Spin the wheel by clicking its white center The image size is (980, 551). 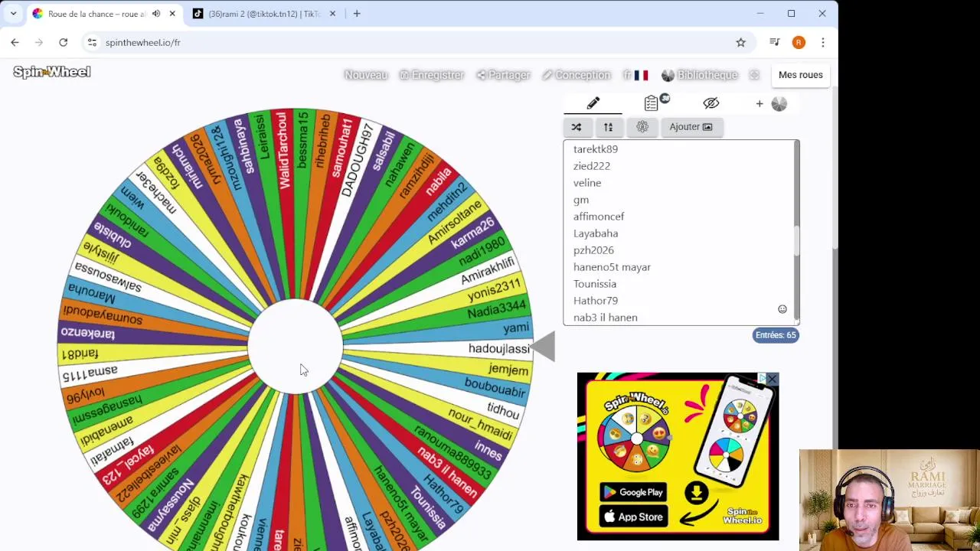click(x=296, y=347)
